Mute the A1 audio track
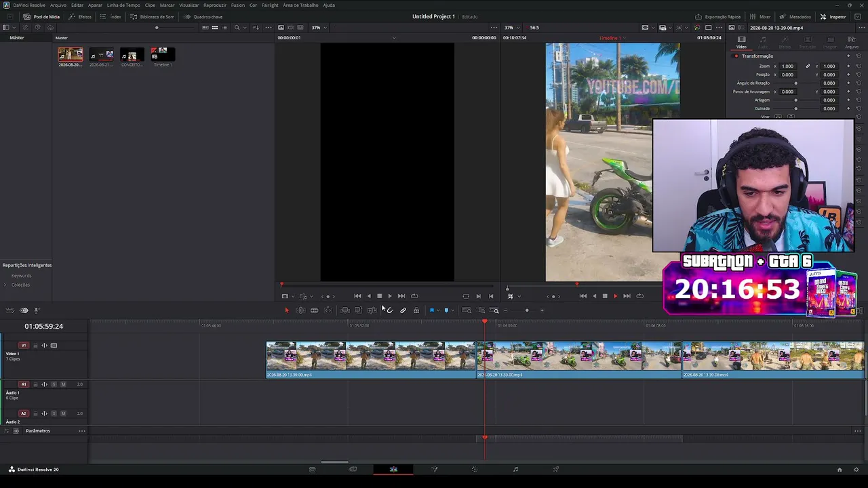The image size is (868, 488). pos(63,384)
